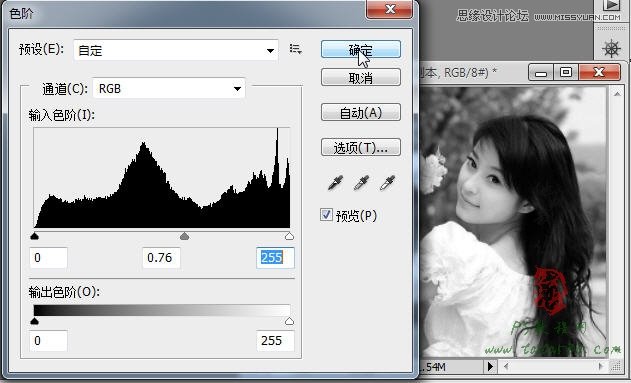Screen dimensions: 631x383
Task: Toggle the 预览(P) preview checkbox
Action: click(326, 215)
